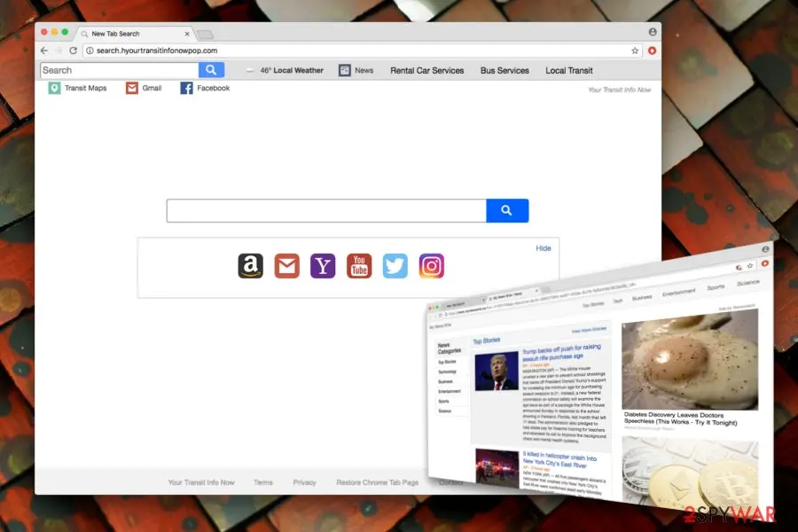
Task: Open the red extension icon beside the address bar
Action: 652,51
